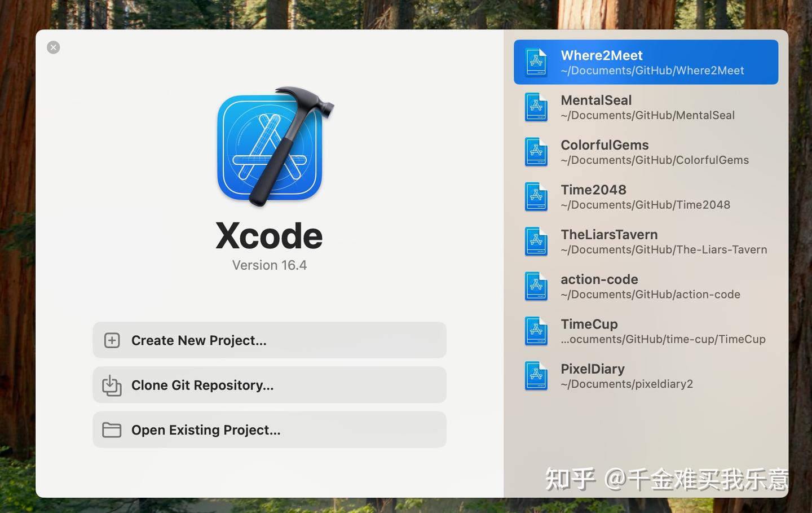Click the Time2048 project file icon
Screen dimensions: 812x513
536,196
